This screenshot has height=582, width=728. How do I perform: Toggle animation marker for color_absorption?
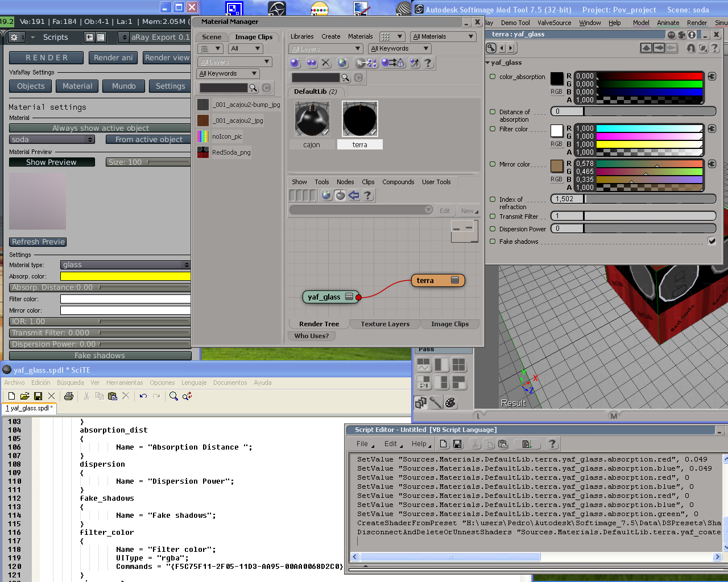coord(493,77)
